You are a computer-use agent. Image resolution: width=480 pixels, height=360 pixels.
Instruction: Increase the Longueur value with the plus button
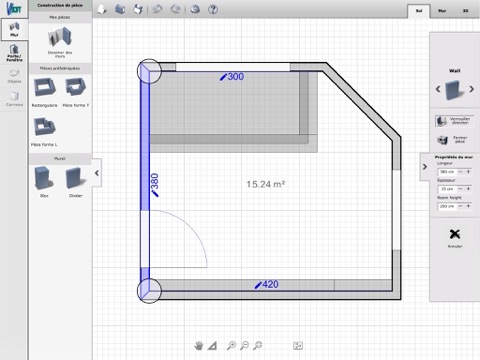[x=468, y=172]
